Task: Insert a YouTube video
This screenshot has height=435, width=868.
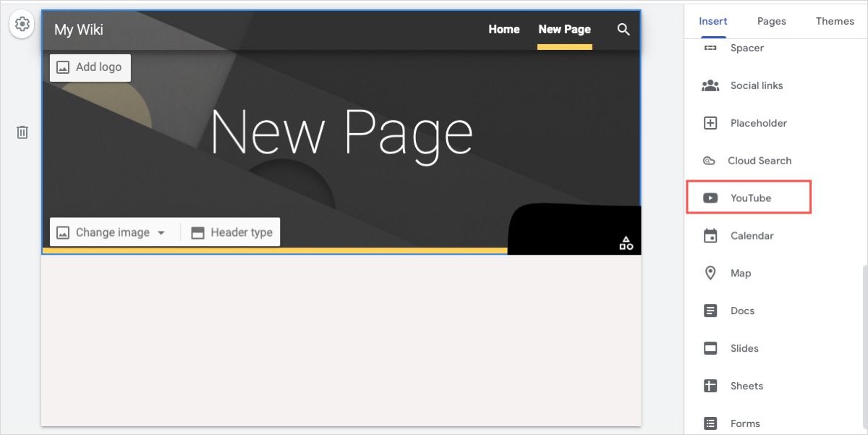Action: (749, 198)
